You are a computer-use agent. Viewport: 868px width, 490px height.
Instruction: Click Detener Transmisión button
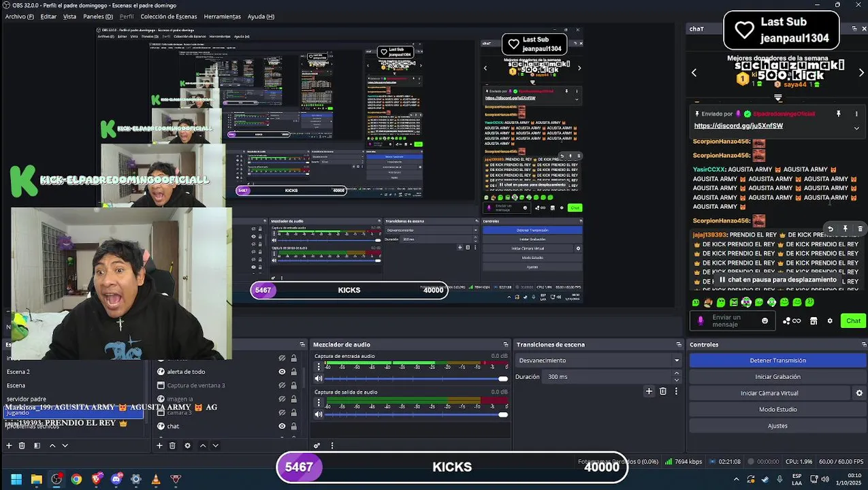coord(777,361)
